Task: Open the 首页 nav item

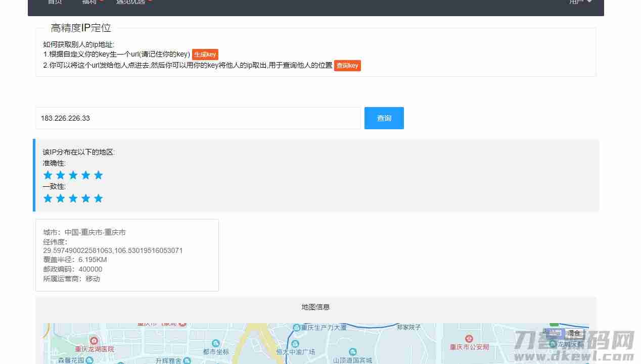Action: coord(55,2)
